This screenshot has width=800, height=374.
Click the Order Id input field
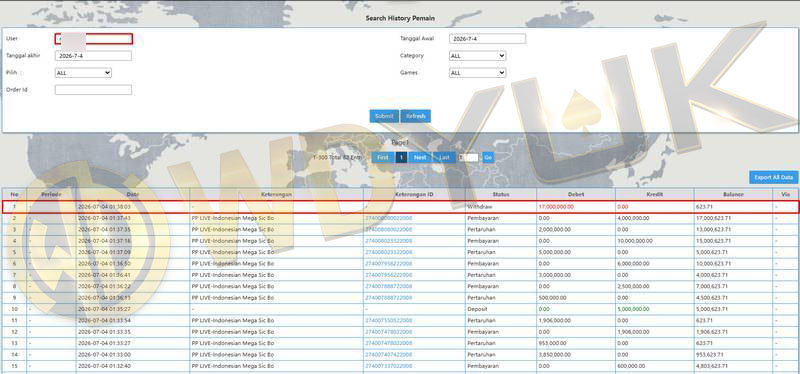93,90
